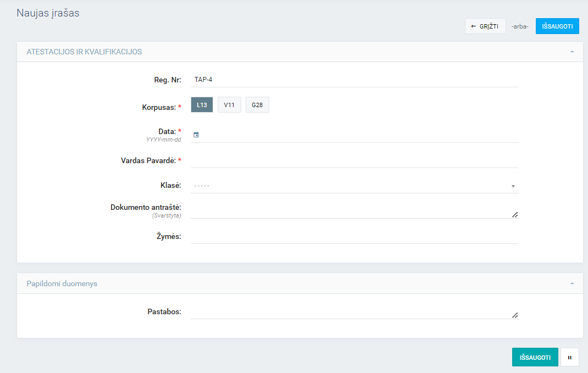This screenshot has width=588, height=373.
Task: Click the Papildomi duomenys section header
Action: coord(62,283)
